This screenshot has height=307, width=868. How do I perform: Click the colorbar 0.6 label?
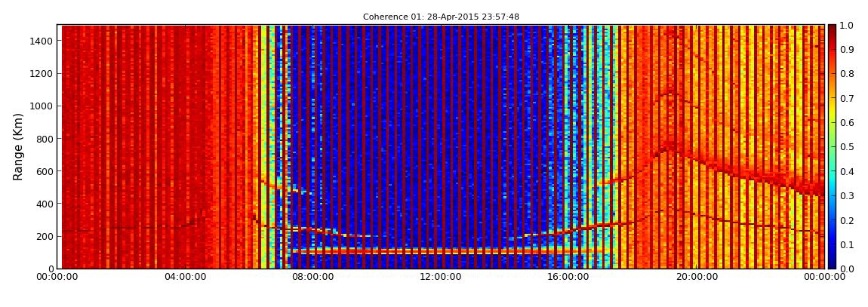(x=846, y=123)
